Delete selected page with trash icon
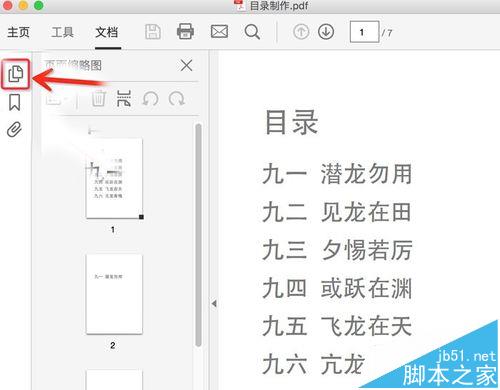The width and height of the screenshot is (500, 390). pos(99,99)
